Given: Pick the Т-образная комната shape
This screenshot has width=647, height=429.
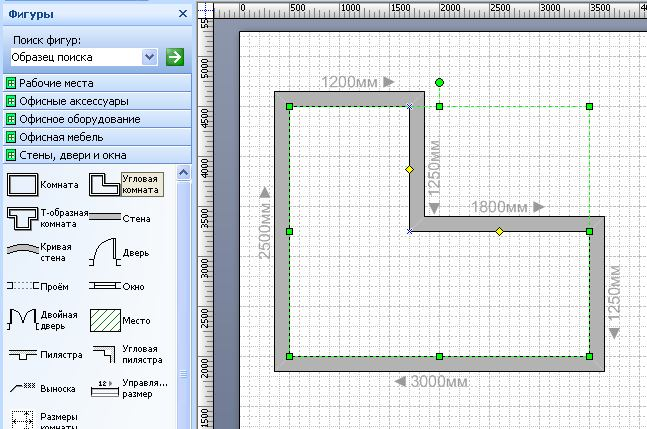Looking at the screenshot, I should tap(47, 218).
